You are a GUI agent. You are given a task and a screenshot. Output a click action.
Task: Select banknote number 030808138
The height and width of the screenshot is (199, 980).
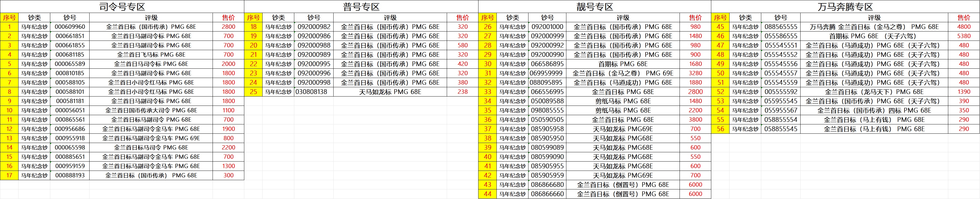[314, 92]
